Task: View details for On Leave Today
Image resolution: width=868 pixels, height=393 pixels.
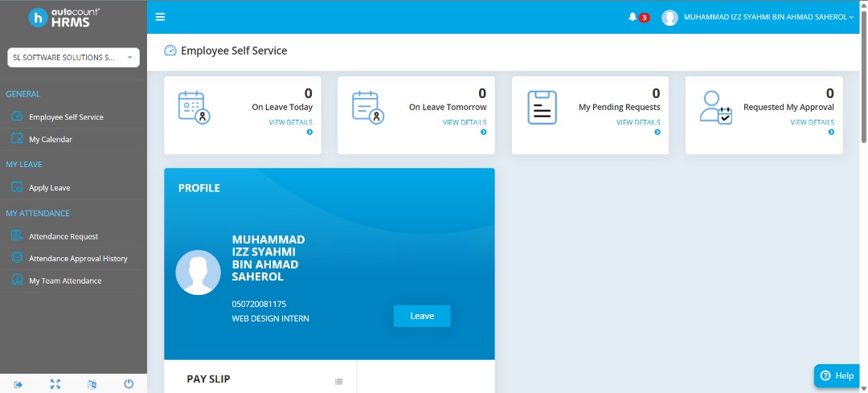Action: tap(290, 123)
